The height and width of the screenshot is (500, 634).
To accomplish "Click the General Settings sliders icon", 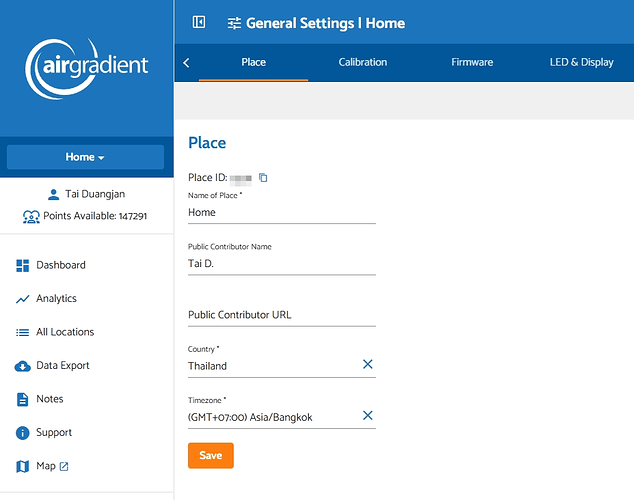I will tap(234, 23).
